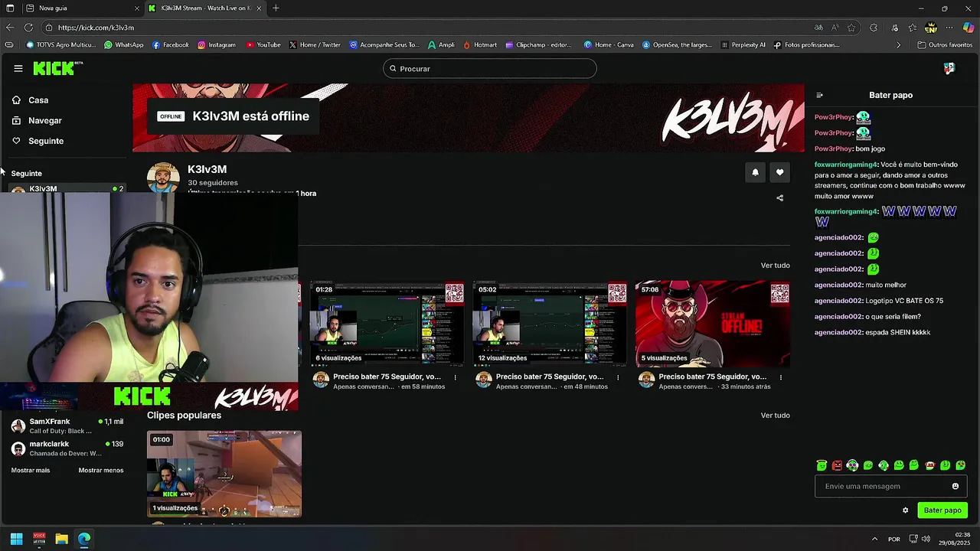This screenshot has width=980, height=551.
Task: Open Hotmart bookmark
Action: click(479, 45)
